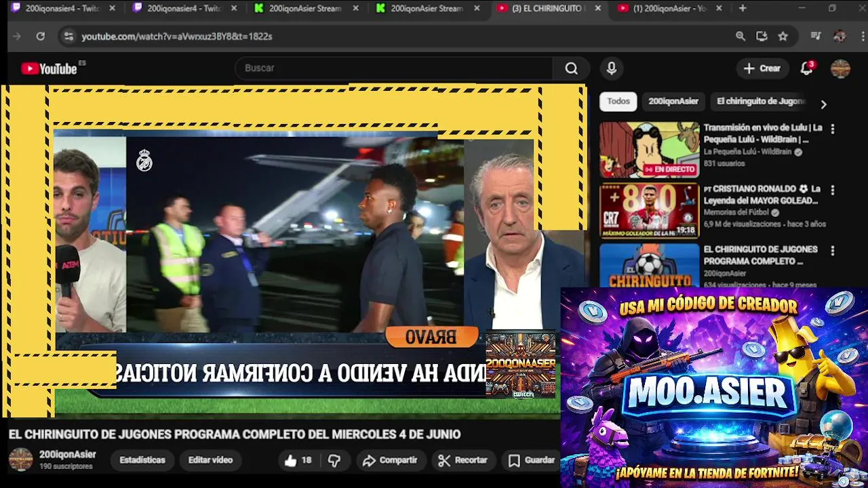Open La Pequeña Lulú live stream thumbnail
Image resolution: width=868 pixels, height=488 pixels.
tap(649, 150)
